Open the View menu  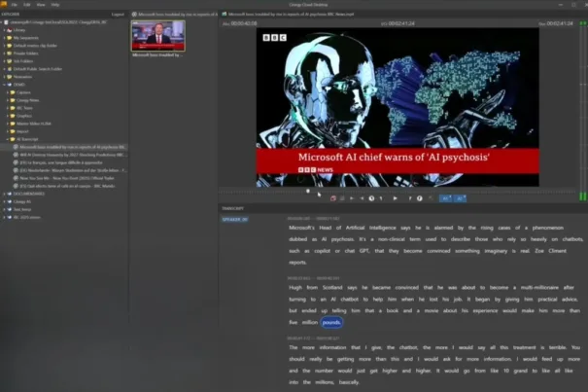(41, 5)
